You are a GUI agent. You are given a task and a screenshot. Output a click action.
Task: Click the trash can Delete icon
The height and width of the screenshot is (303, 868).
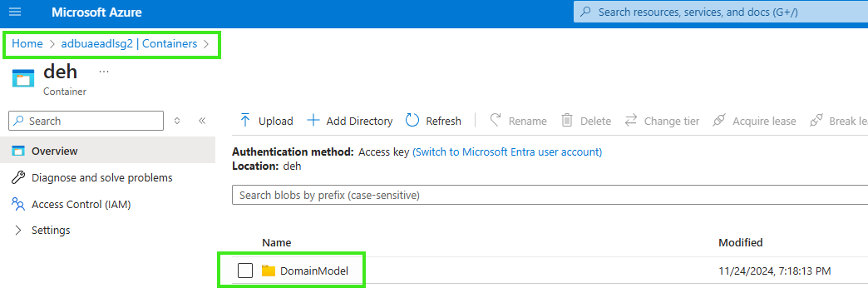(x=567, y=120)
